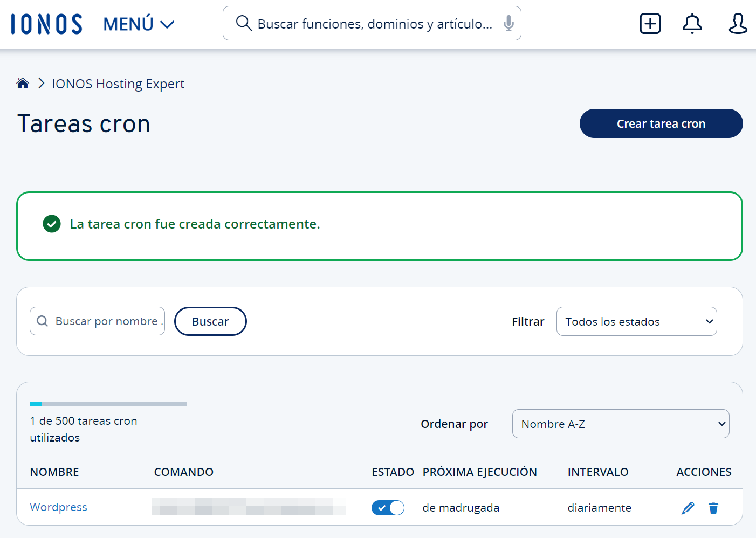
Task: Click the Tareas cron page heading
Action: 84,124
